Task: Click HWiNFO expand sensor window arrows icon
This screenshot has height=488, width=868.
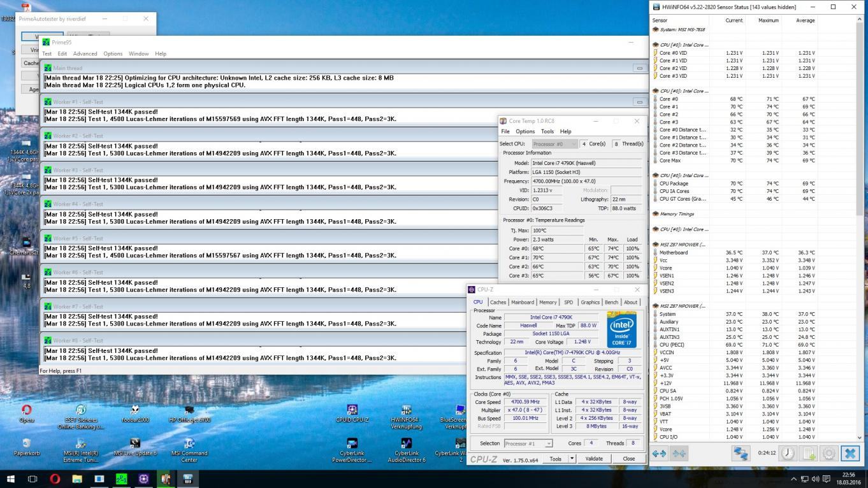Action: 659,454
